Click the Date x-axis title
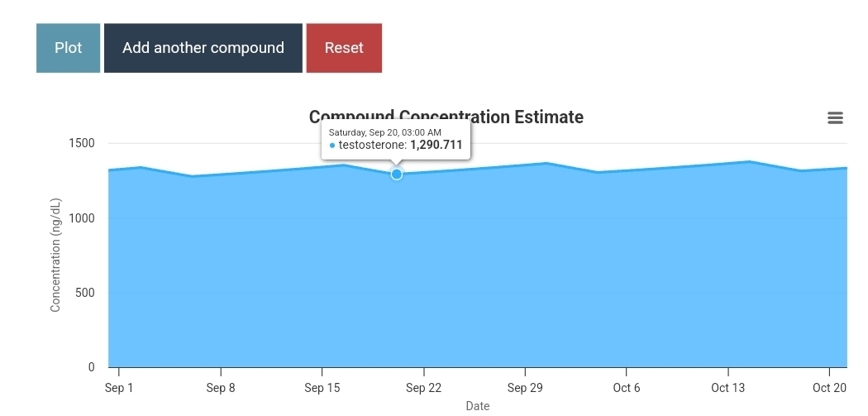 477,406
